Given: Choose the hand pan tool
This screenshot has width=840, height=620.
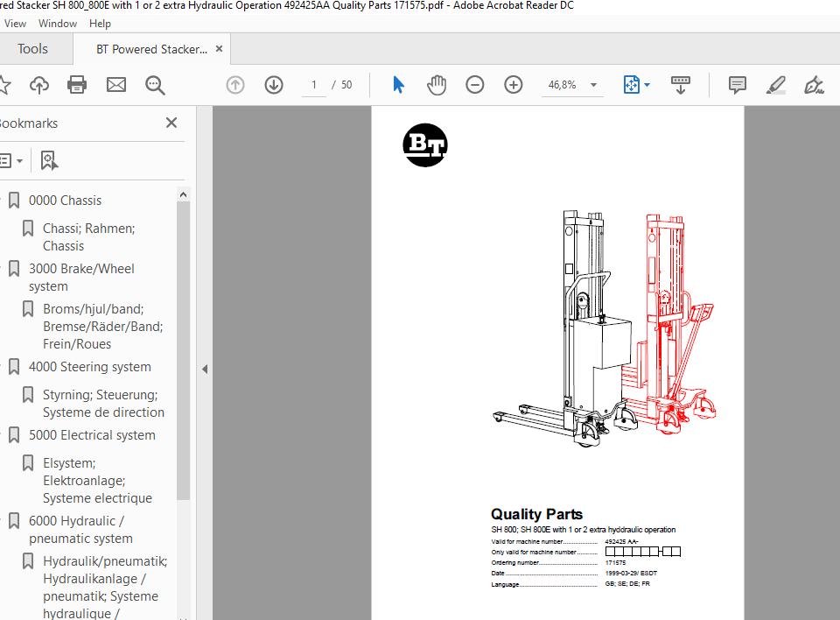Looking at the screenshot, I should click(437, 85).
